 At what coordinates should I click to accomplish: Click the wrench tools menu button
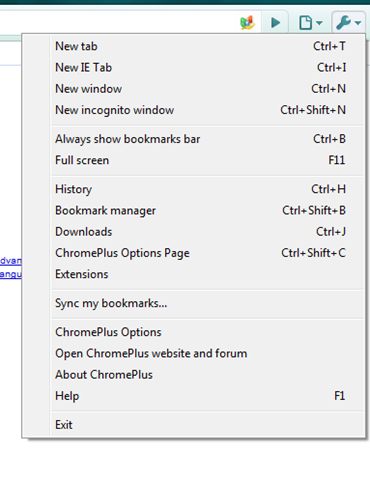348,23
